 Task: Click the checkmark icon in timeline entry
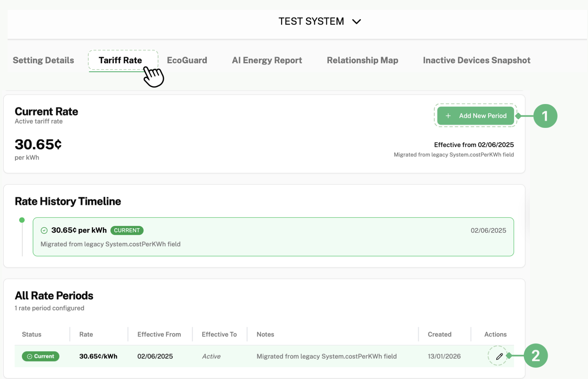click(44, 231)
